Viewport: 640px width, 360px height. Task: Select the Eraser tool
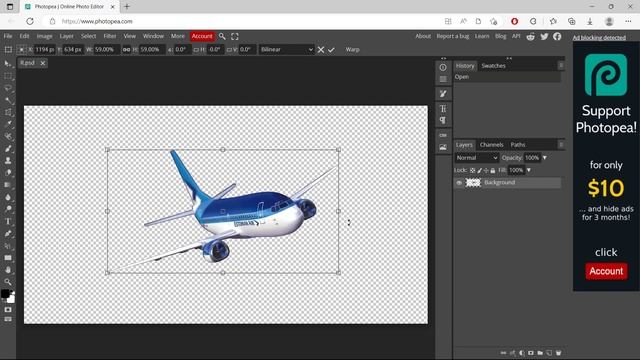pos(8,173)
